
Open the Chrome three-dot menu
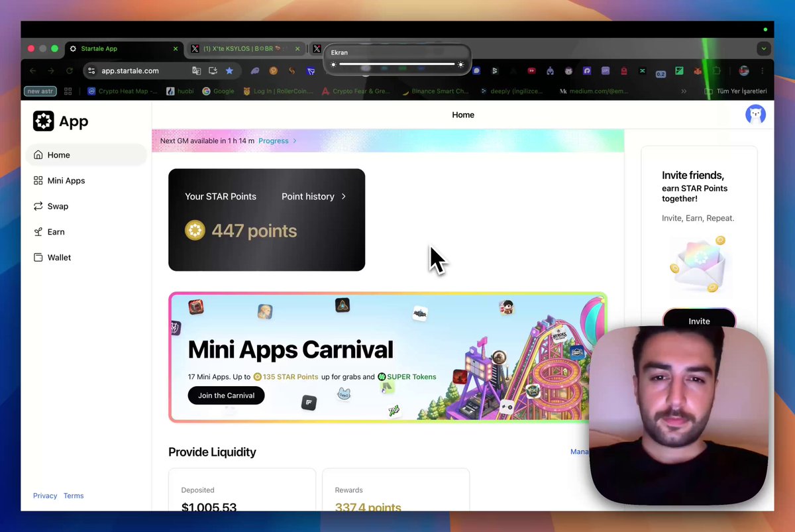[x=763, y=71]
